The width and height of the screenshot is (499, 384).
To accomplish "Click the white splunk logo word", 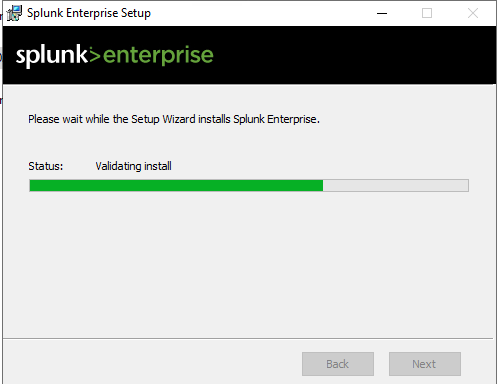I will coord(52,56).
